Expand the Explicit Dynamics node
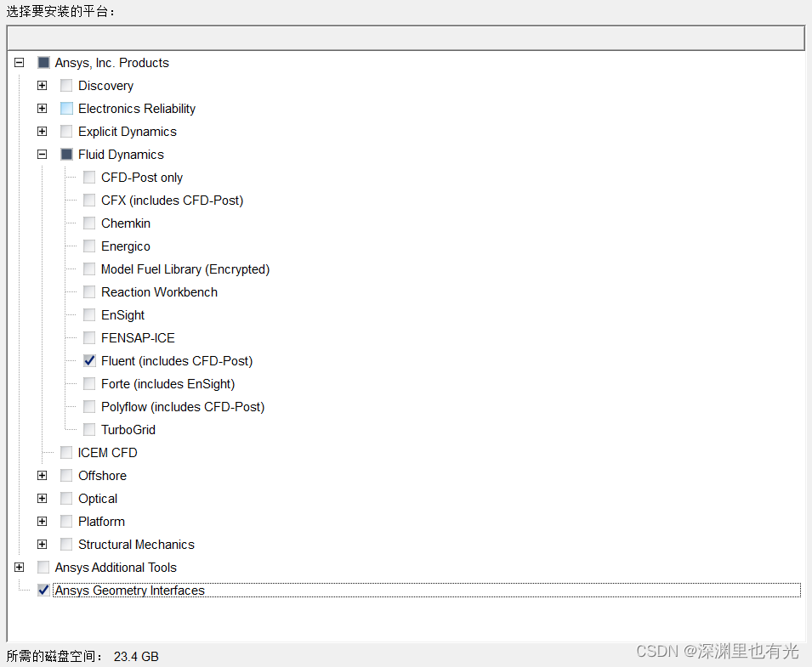This screenshot has height=667, width=812. pyautogui.click(x=42, y=132)
